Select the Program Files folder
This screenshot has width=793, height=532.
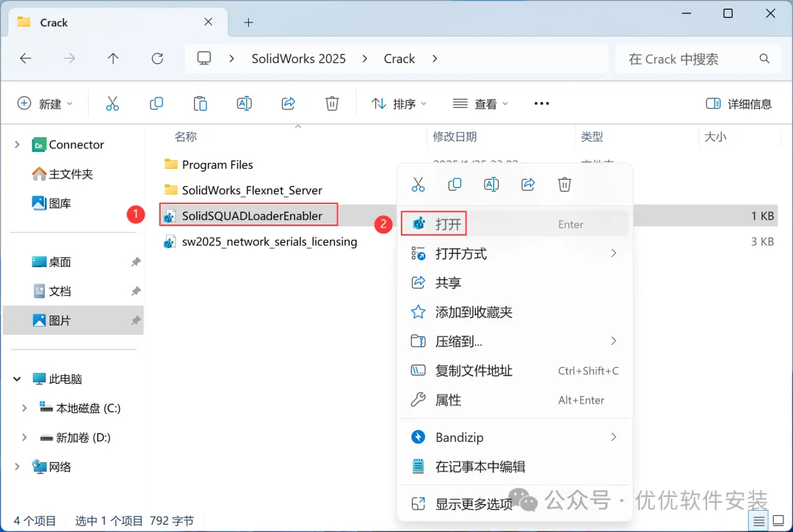[x=209, y=164]
